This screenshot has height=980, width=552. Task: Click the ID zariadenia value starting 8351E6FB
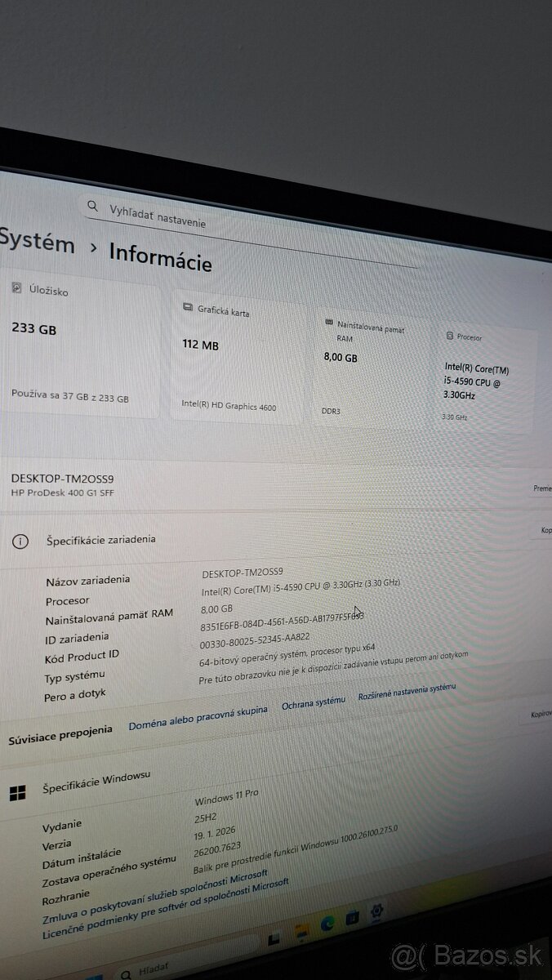(282, 622)
